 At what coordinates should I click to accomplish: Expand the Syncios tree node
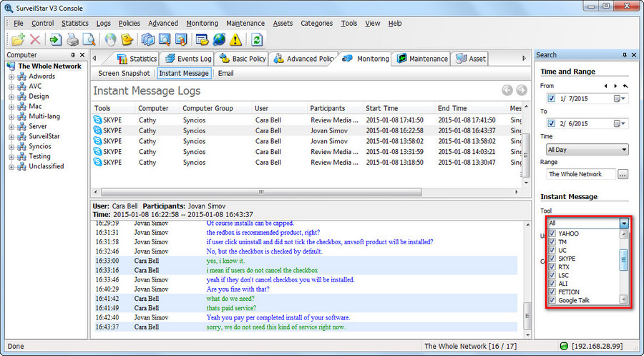click(11, 147)
